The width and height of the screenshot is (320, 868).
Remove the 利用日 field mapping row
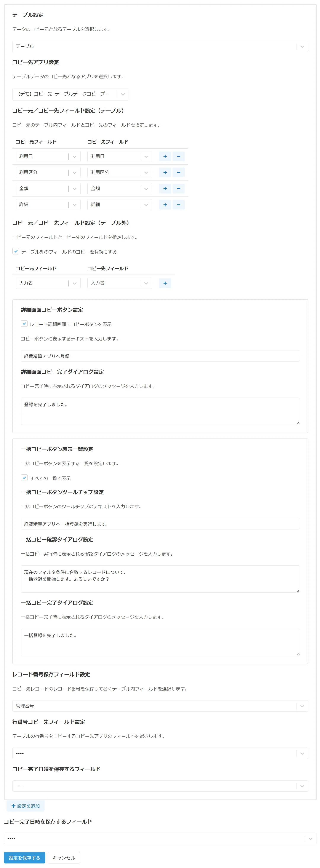coord(179,156)
